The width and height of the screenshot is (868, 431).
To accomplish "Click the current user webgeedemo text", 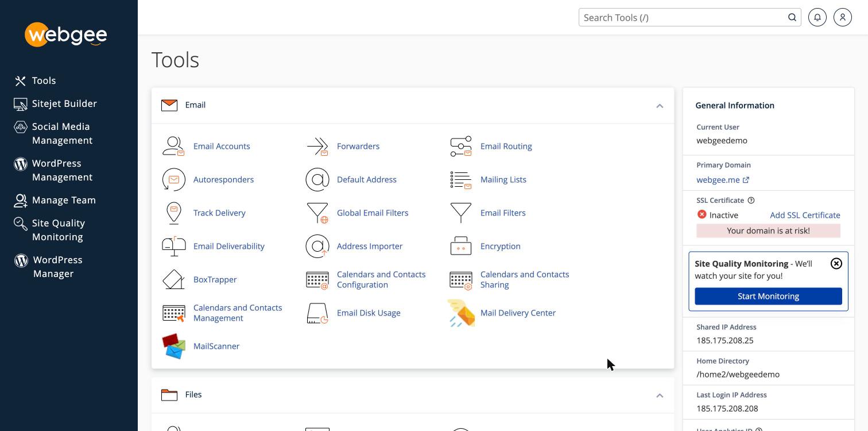I will point(722,140).
